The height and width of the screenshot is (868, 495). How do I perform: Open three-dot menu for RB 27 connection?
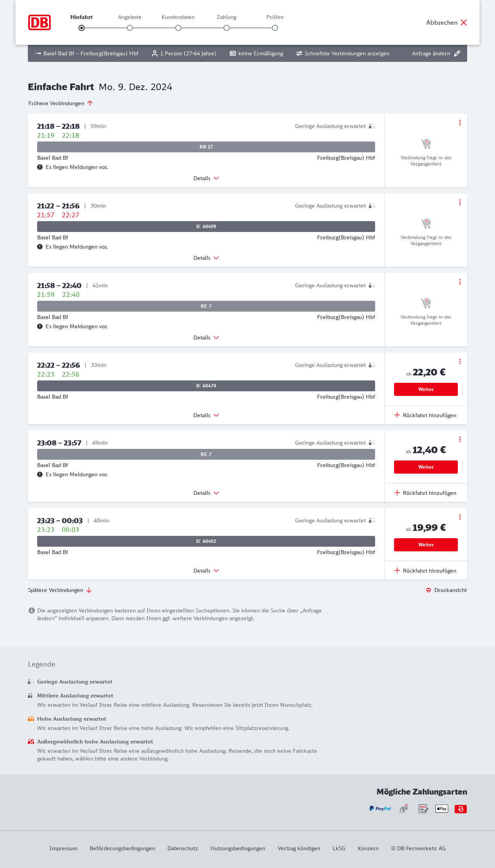(460, 123)
